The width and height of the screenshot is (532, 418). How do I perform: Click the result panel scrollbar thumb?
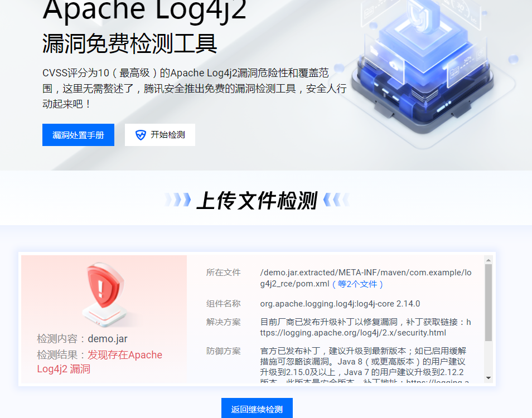pos(489,303)
